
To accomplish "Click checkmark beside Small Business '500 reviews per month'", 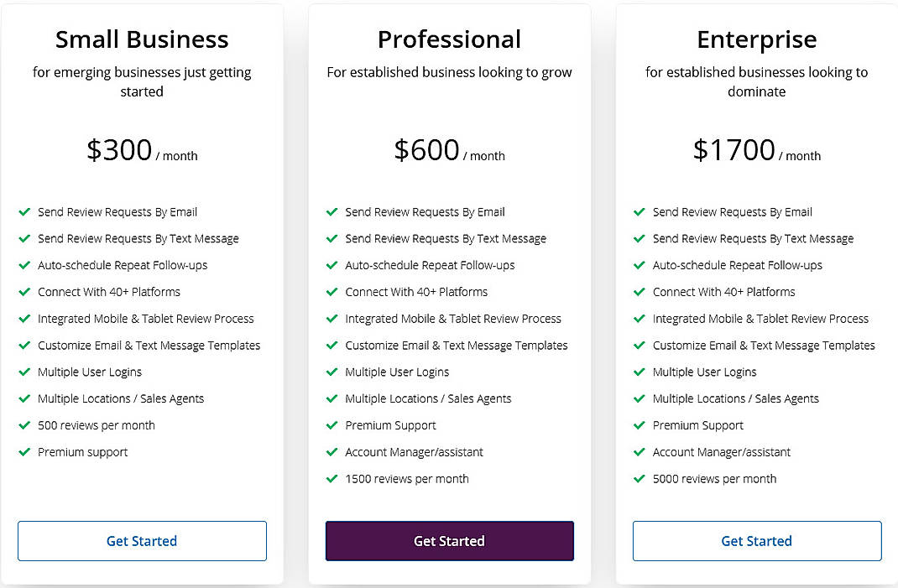I will 24,425.
